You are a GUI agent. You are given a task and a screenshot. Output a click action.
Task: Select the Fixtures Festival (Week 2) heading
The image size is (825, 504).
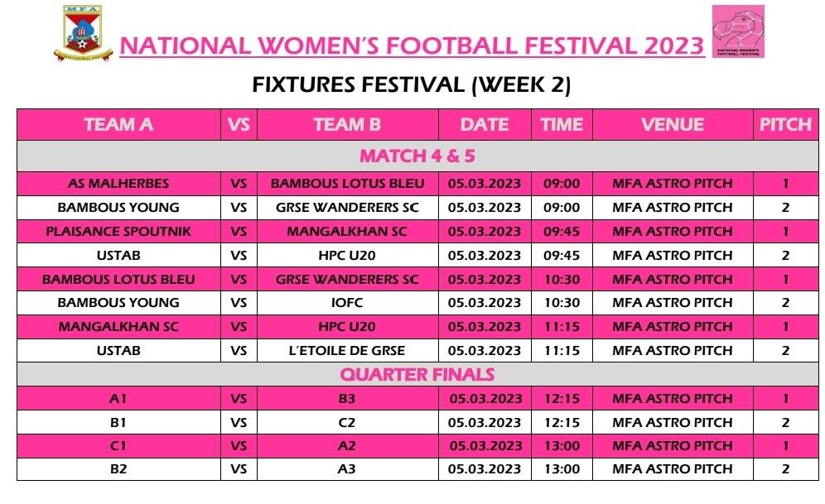412,84
